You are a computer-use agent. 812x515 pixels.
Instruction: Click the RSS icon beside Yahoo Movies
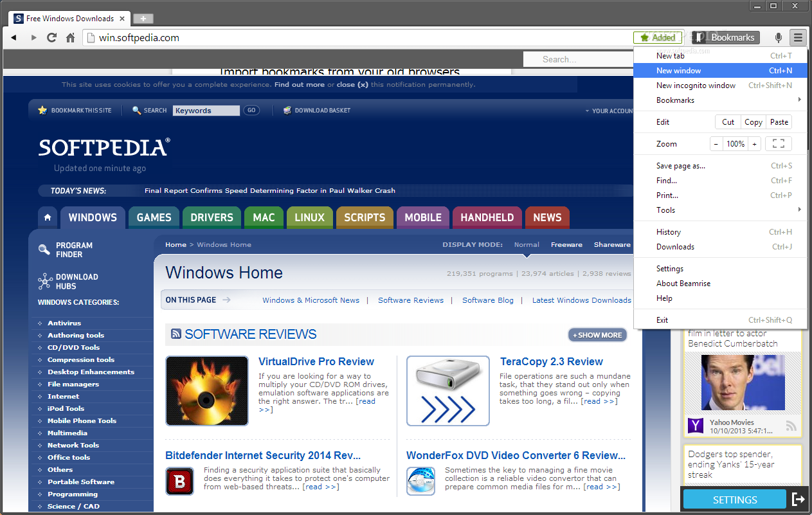(791, 426)
